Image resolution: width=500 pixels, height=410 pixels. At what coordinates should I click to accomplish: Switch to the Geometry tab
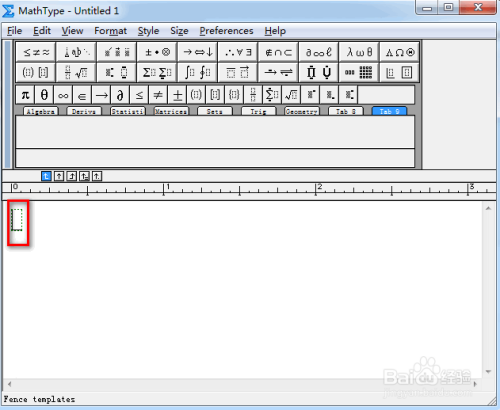click(302, 111)
